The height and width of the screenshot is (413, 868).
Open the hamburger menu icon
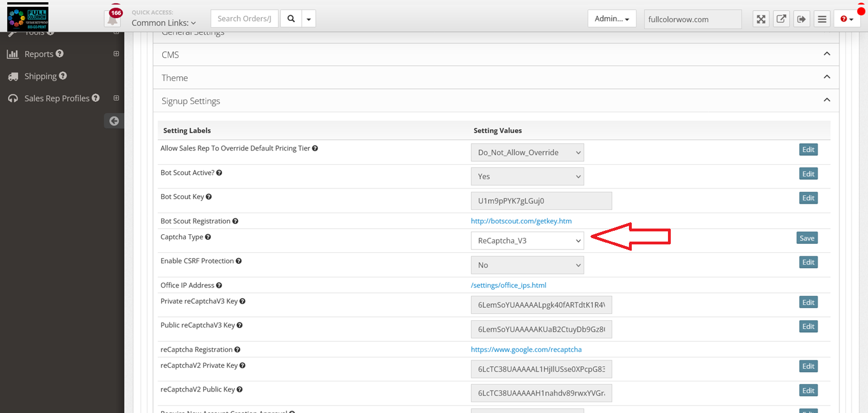[822, 19]
